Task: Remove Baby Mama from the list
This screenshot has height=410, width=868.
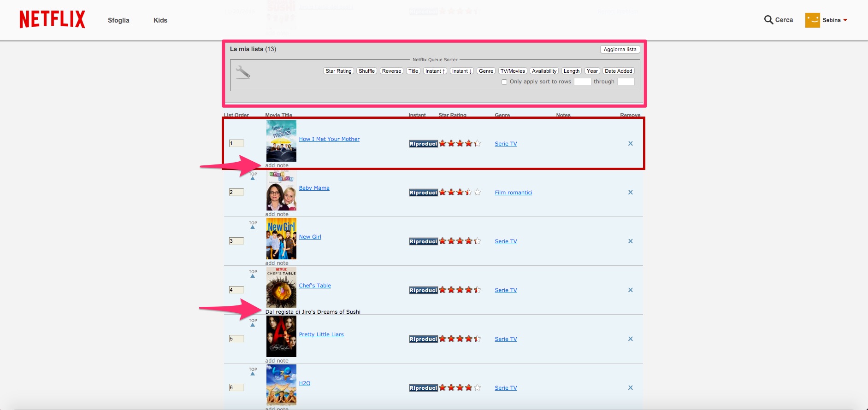Action: point(630,193)
